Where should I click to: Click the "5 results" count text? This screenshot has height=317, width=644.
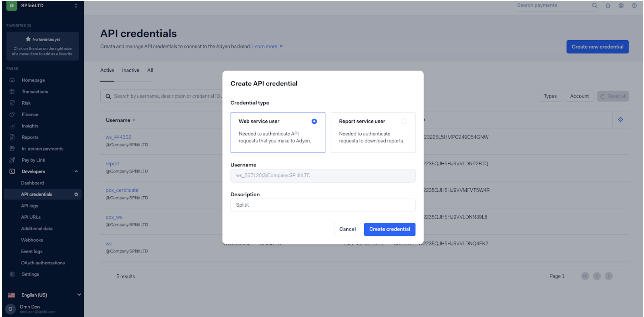pyautogui.click(x=125, y=277)
